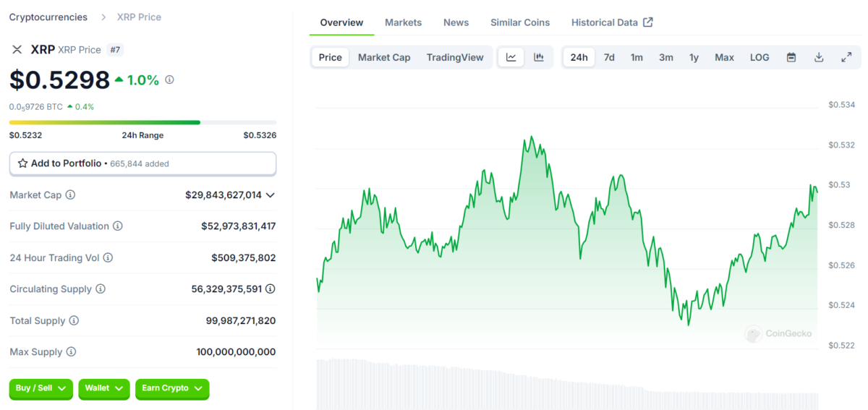This screenshot has width=868, height=410.
Task: Click the volume bars under the chart
Action: (x=568, y=384)
